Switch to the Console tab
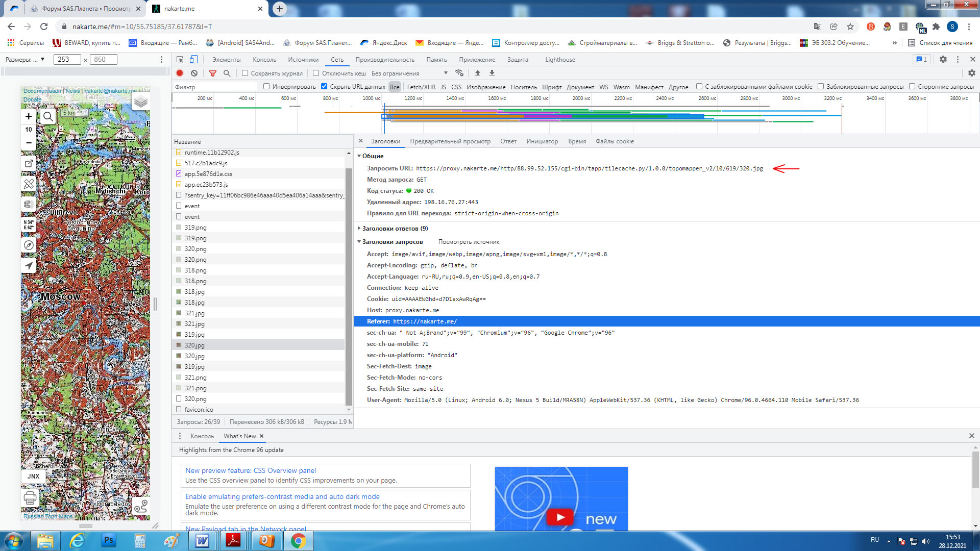Image resolution: width=980 pixels, height=551 pixels. pos(264,60)
